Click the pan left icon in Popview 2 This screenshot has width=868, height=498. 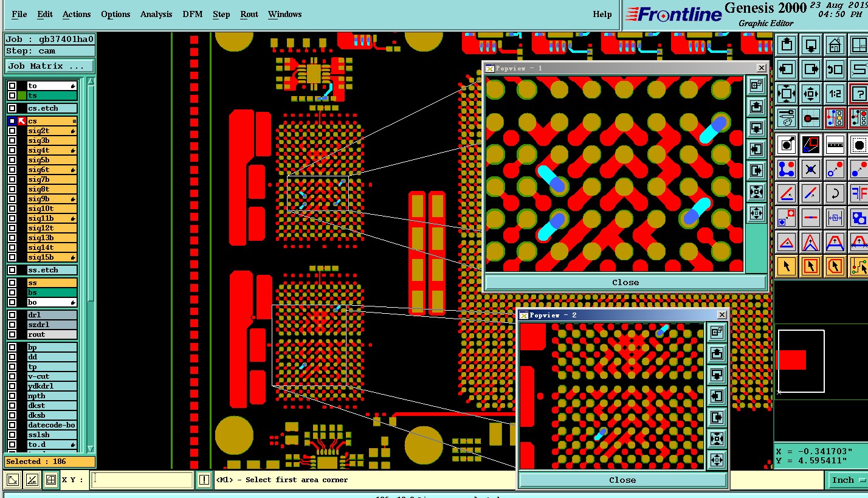click(717, 396)
